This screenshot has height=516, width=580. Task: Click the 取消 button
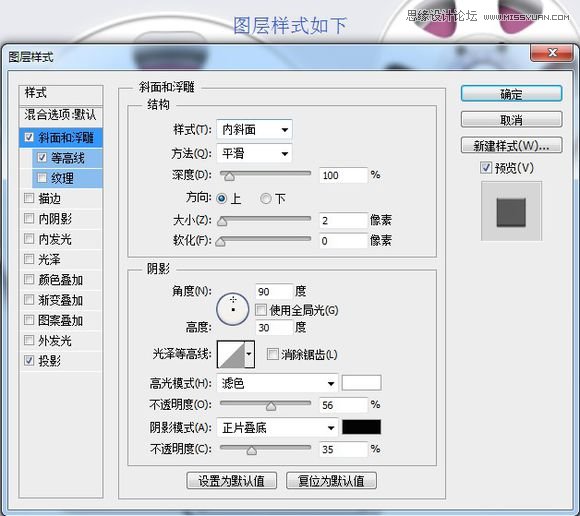(x=511, y=120)
